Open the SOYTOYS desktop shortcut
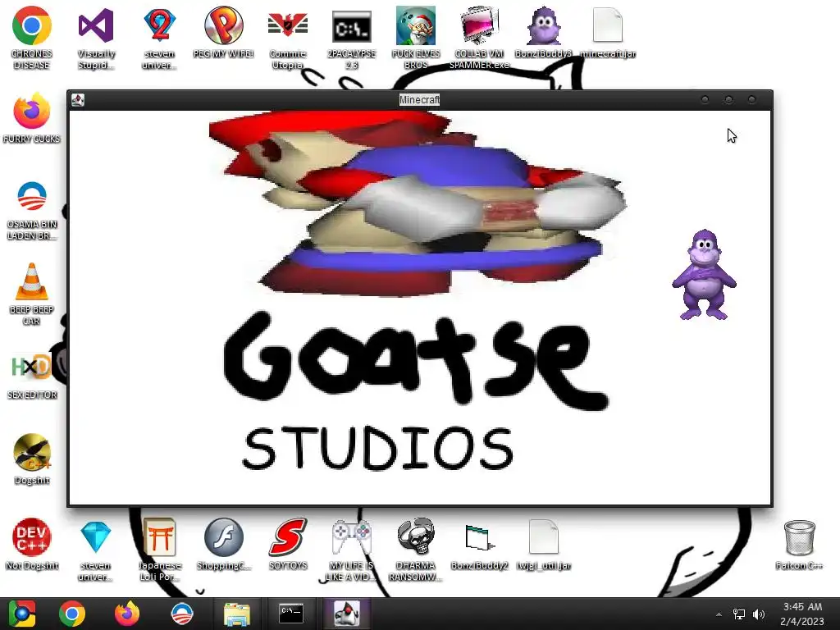Image resolution: width=840 pixels, height=630 pixels. pyautogui.click(x=288, y=544)
